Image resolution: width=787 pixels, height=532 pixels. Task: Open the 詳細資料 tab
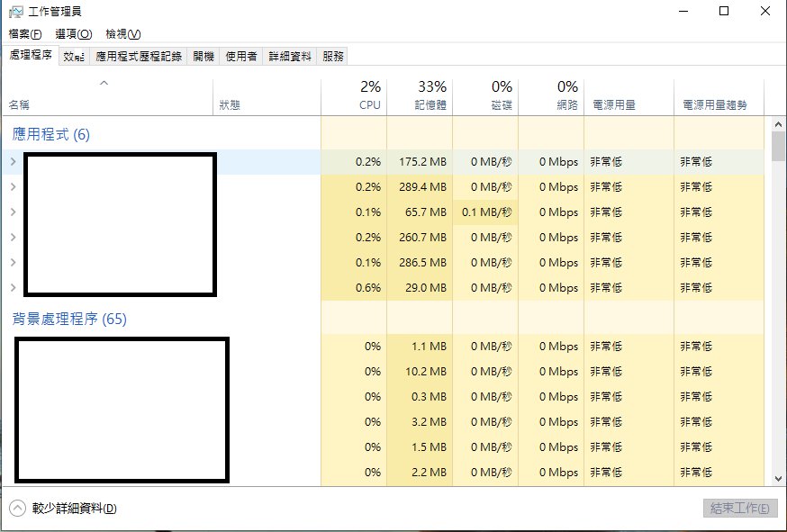point(290,56)
